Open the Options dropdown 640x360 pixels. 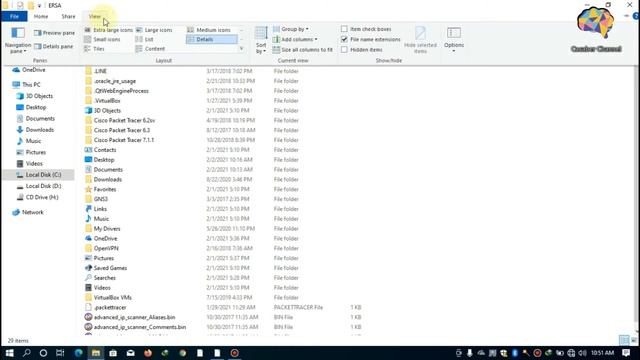(454, 40)
